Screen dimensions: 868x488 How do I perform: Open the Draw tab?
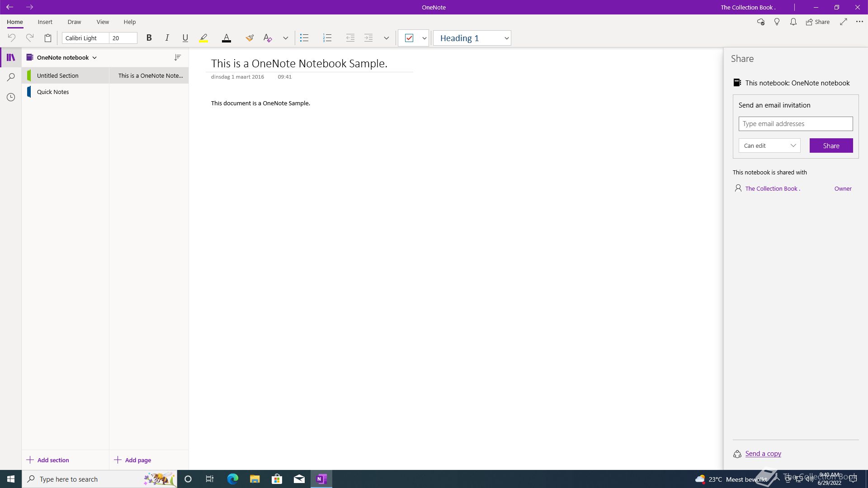point(74,22)
